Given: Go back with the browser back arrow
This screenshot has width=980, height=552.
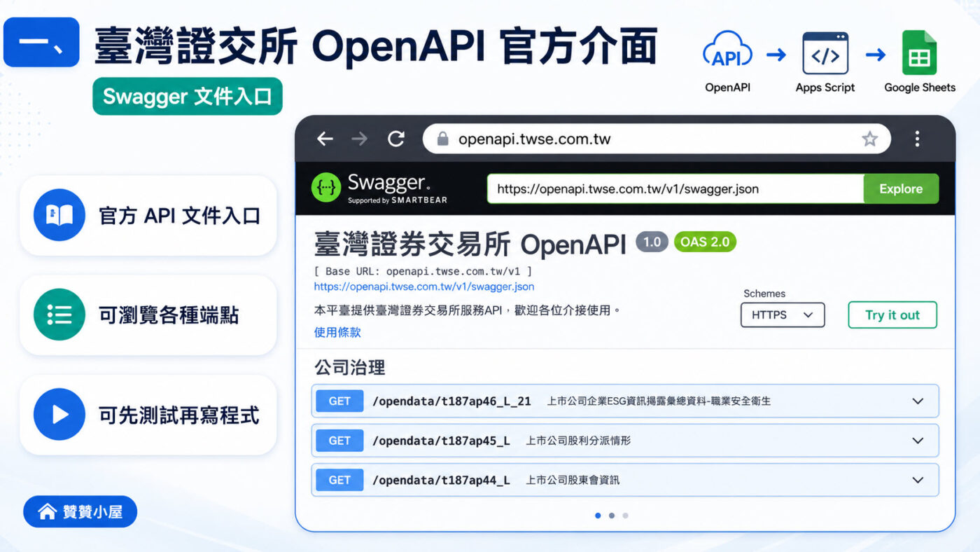Looking at the screenshot, I should pos(325,139).
